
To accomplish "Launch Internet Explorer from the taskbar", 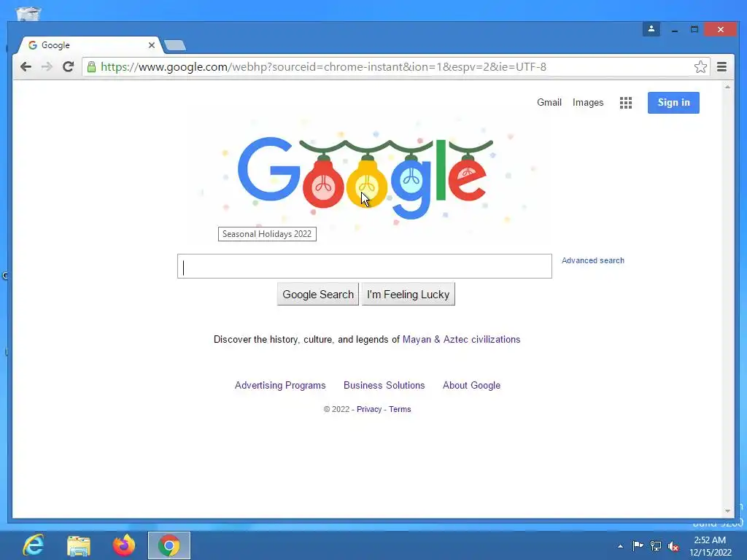I will (x=34, y=545).
